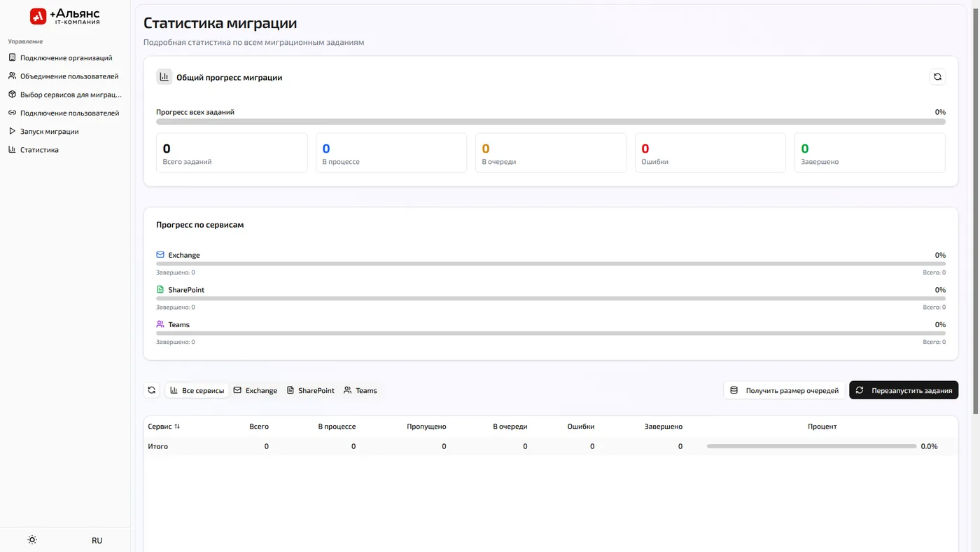Click the Перезапустить задания button
The image size is (980, 552).
[x=904, y=390]
